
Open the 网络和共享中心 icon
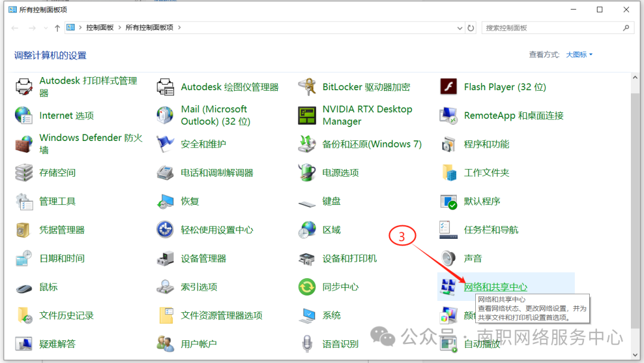coord(448,287)
